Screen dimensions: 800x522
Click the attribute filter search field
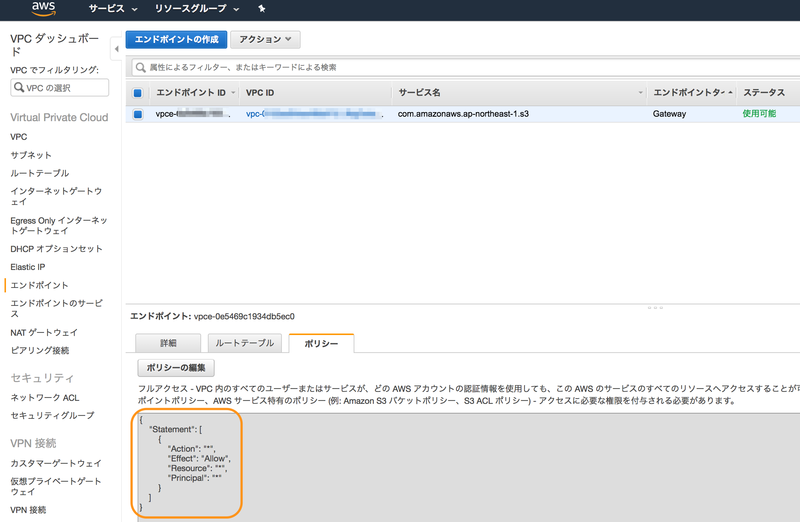tap(465, 67)
